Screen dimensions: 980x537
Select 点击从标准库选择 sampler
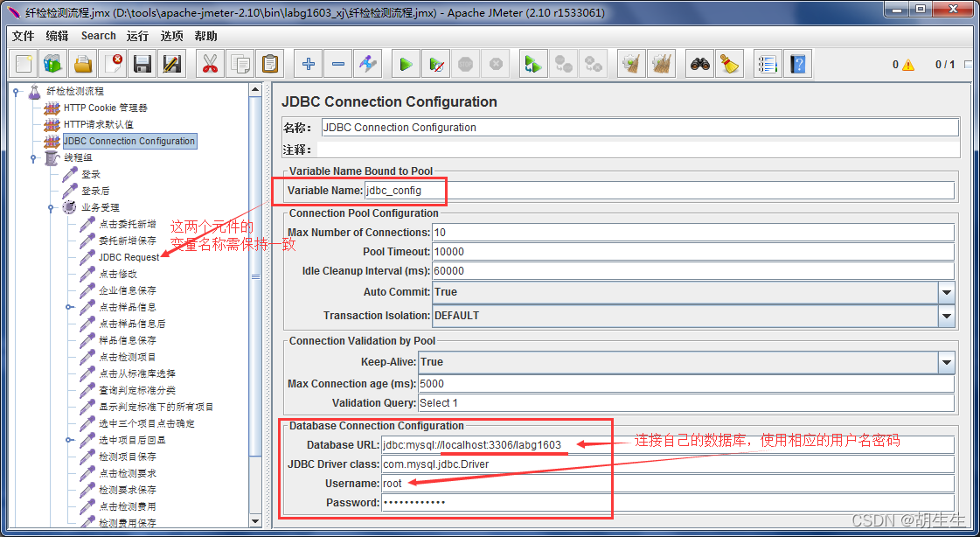tap(137, 373)
